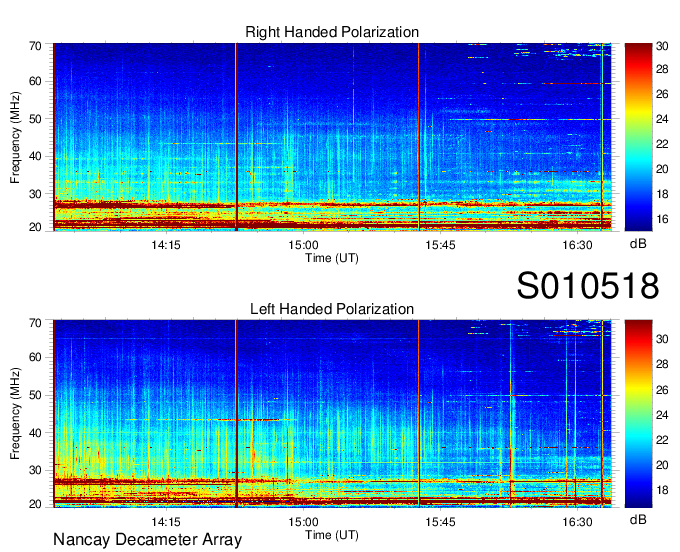
Task: Click the 'Right Handed Polarization' title
Action: (x=332, y=32)
